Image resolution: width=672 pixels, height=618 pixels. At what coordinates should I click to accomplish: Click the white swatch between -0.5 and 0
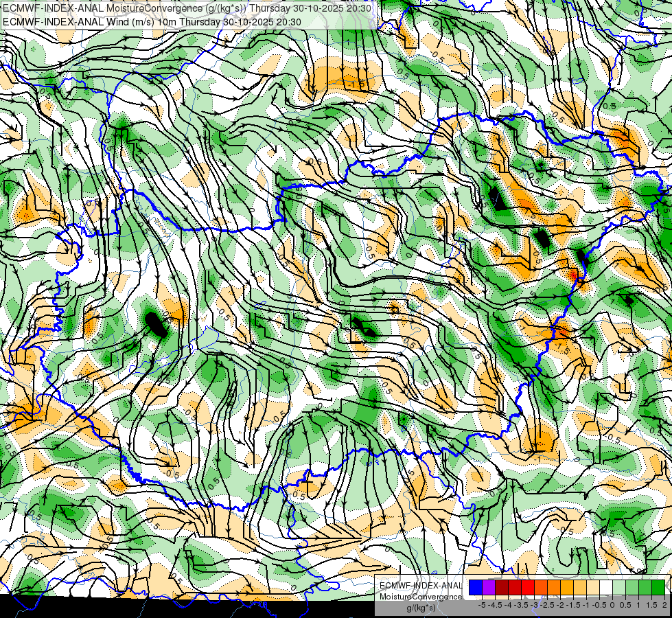coord(606,588)
